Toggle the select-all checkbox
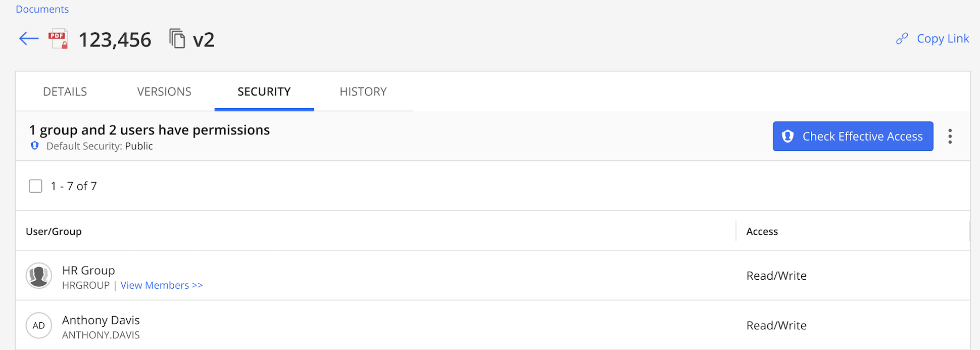The width and height of the screenshot is (980, 350). [x=35, y=186]
